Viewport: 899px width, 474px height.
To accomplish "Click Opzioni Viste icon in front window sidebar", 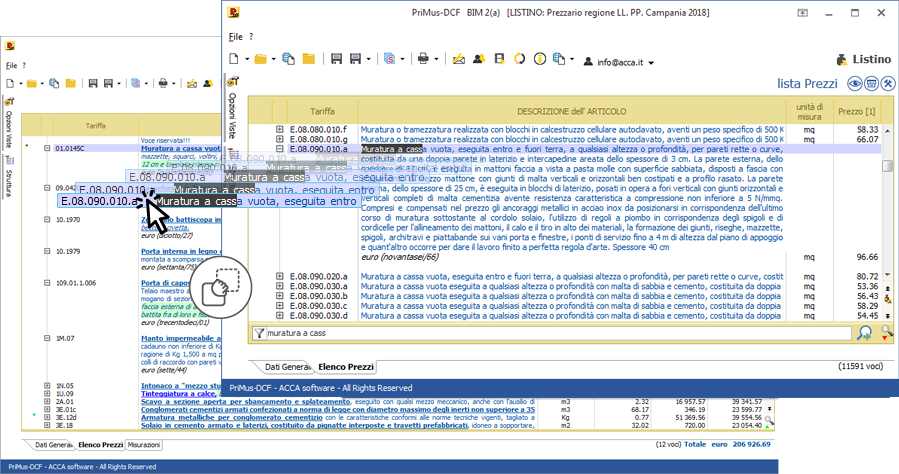I will pyautogui.click(x=233, y=82).
